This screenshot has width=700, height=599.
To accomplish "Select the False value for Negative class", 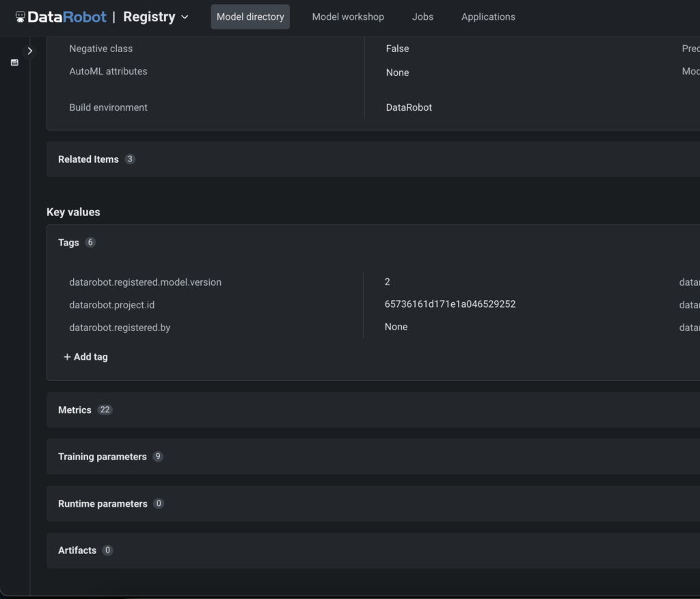I will click(x=397, y=49).
